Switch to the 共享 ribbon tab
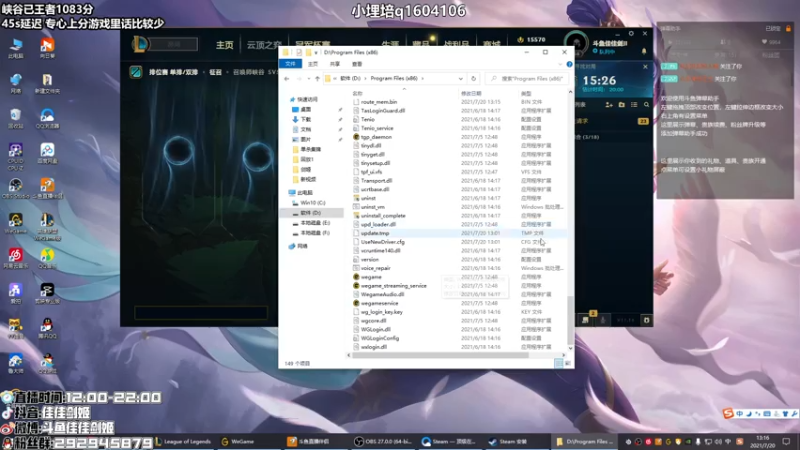Viewport: 800px width, 450px height. 335,64
